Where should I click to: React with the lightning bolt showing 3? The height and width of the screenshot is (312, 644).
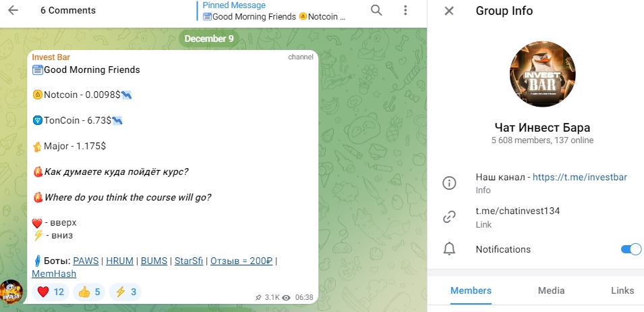coord(125,292)
